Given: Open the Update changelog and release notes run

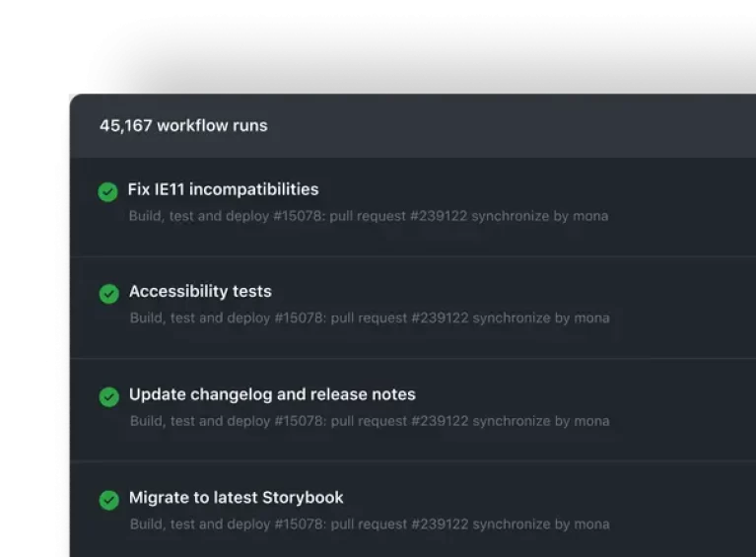Looking at the screenshot, I should [x=272, y=394].
